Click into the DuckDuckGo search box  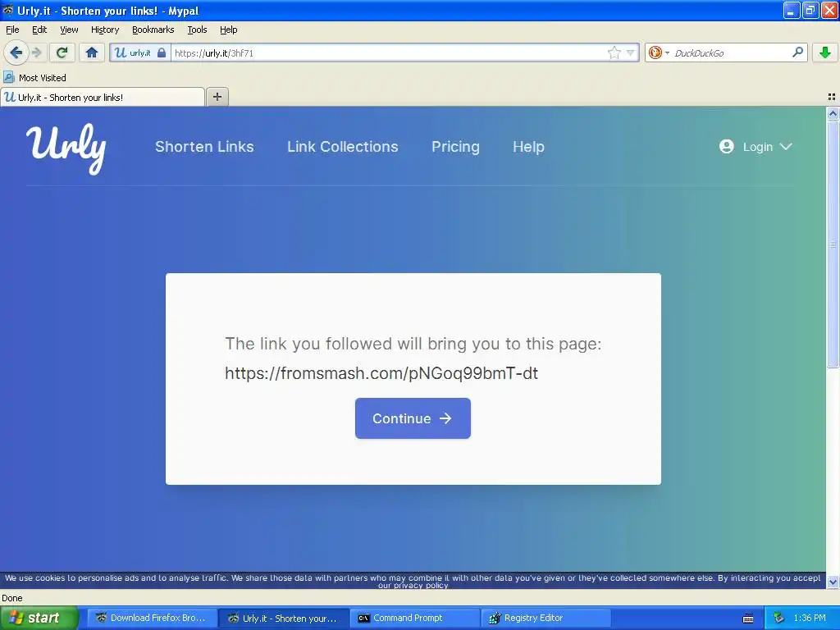point(730,53)
